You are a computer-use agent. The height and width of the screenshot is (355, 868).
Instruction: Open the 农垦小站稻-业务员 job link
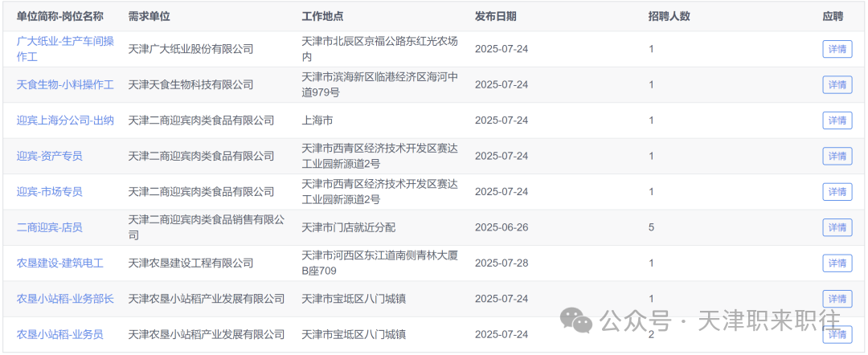(59, 334)
